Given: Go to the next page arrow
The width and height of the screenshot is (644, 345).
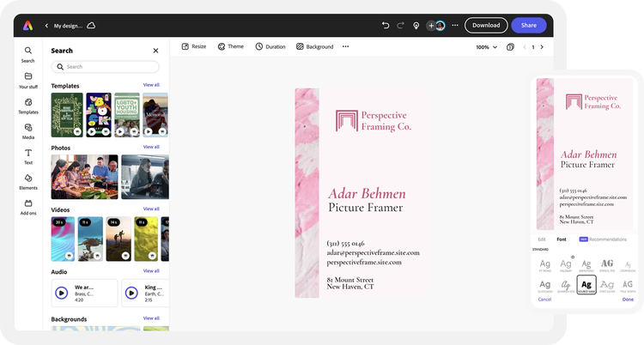Looking at the screenshot, I should 542,47.
